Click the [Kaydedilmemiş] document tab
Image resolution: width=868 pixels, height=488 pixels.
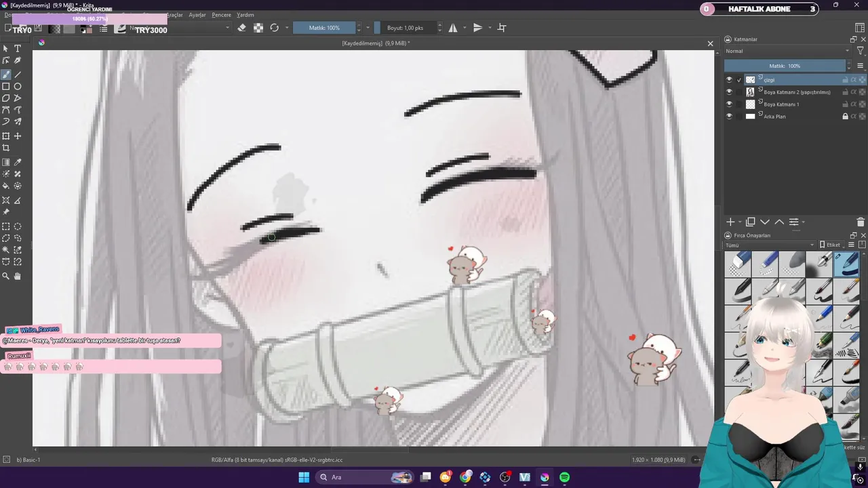[x=376, y=43]
